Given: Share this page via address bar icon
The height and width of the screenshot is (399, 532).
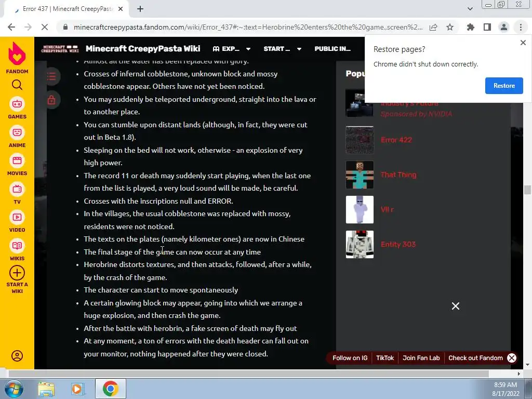Looking at the screenshot, I should point(433,27).
